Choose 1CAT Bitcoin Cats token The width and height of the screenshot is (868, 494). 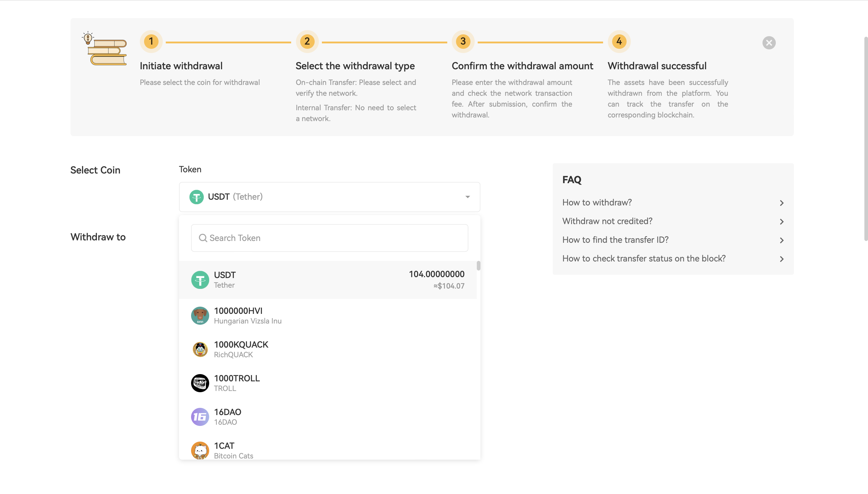tap(328, 447)
